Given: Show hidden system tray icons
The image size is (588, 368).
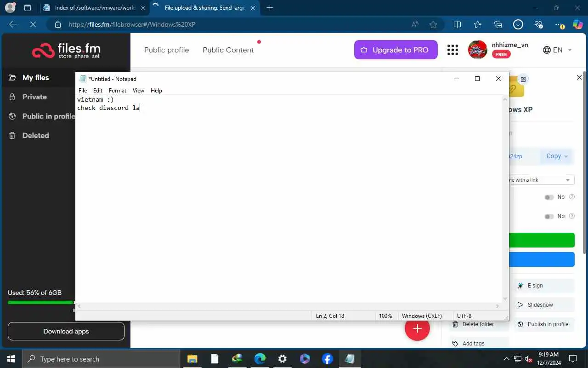Looking at the screenshot, I should click(507, 359).
